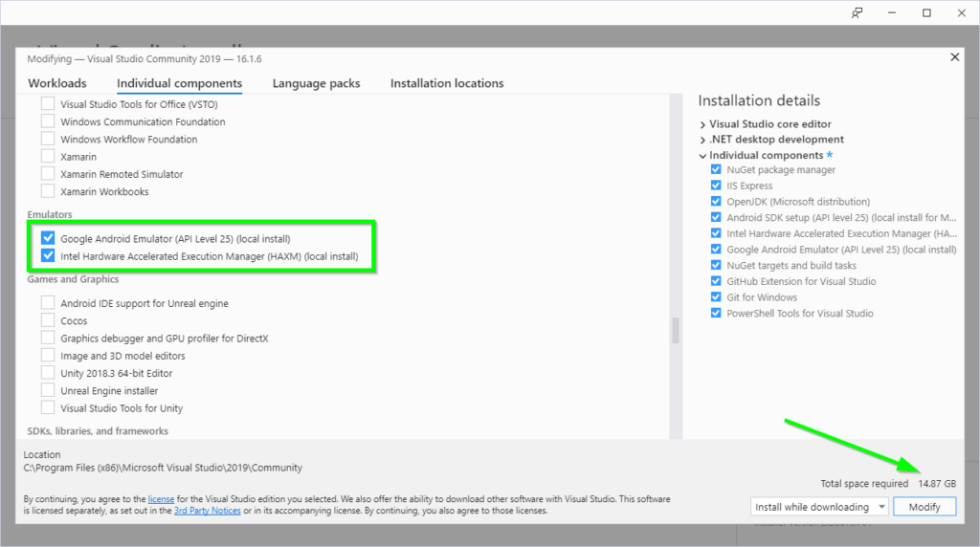Image resolution: width=980 pixels, height=547 pixels.
Task: Click the feedback icon in the title bar
Action: pyautogui.click(x=857, y=13)
